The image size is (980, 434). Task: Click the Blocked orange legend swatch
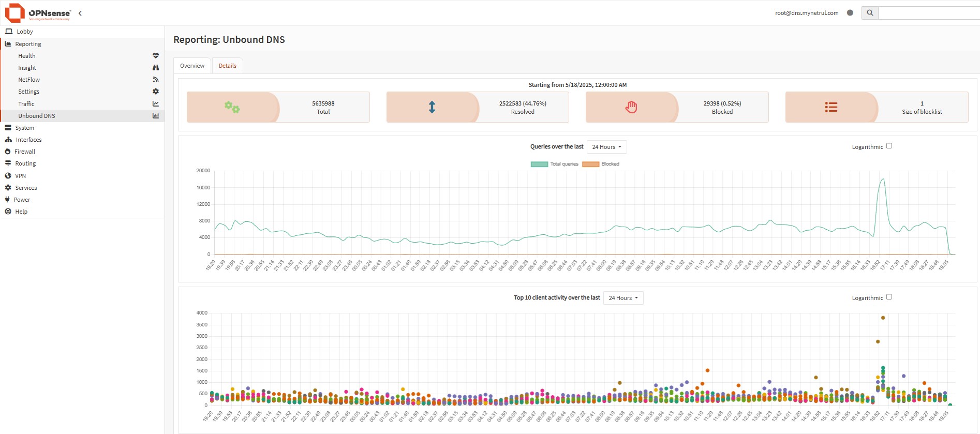(x=590, y=164)
